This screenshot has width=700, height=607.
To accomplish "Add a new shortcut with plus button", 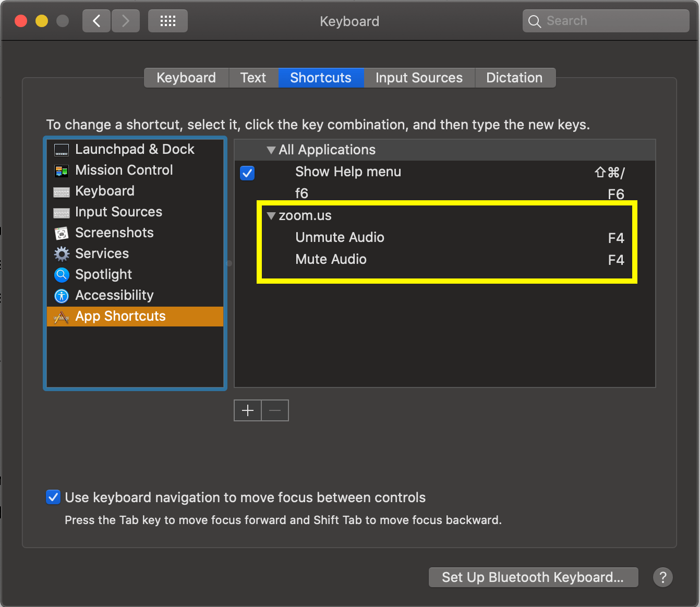I will (248, 411).
